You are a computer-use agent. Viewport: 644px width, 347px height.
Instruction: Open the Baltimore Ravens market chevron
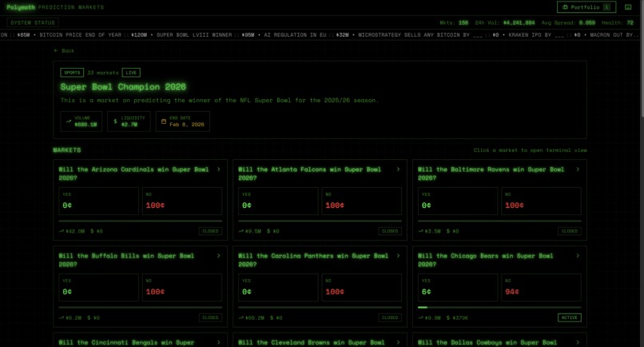pos(578,170)
